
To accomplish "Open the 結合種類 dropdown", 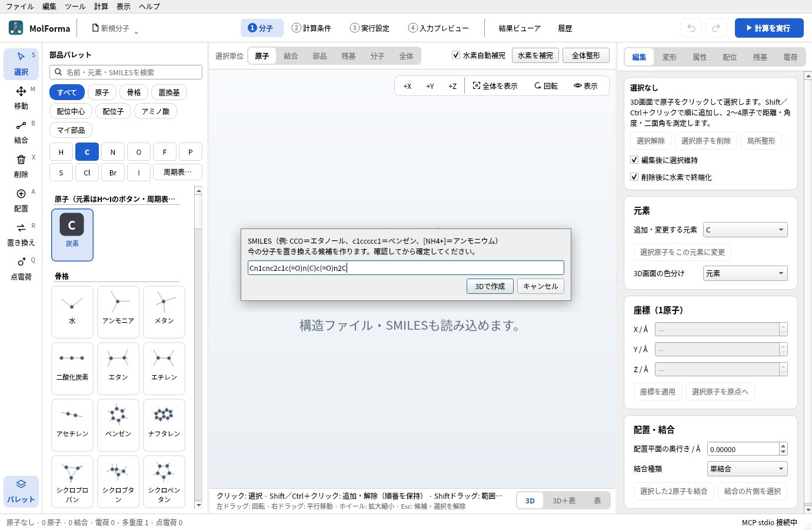I will (747, 469).
